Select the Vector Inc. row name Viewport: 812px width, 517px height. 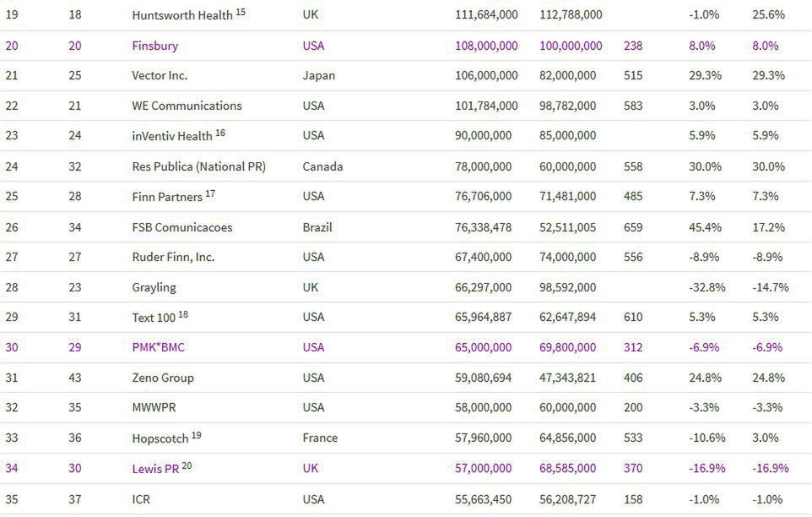click(160, 75)
